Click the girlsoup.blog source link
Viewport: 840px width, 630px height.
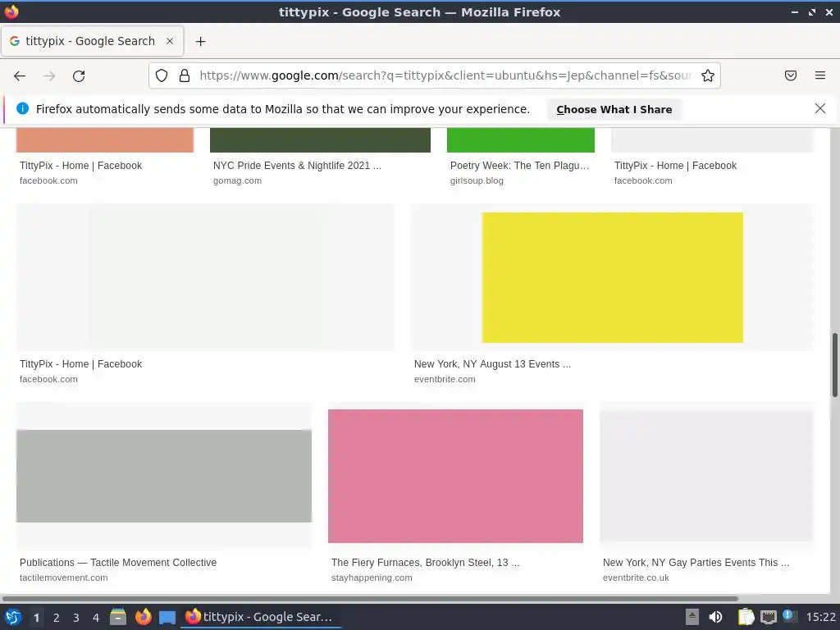coord(477,180)
